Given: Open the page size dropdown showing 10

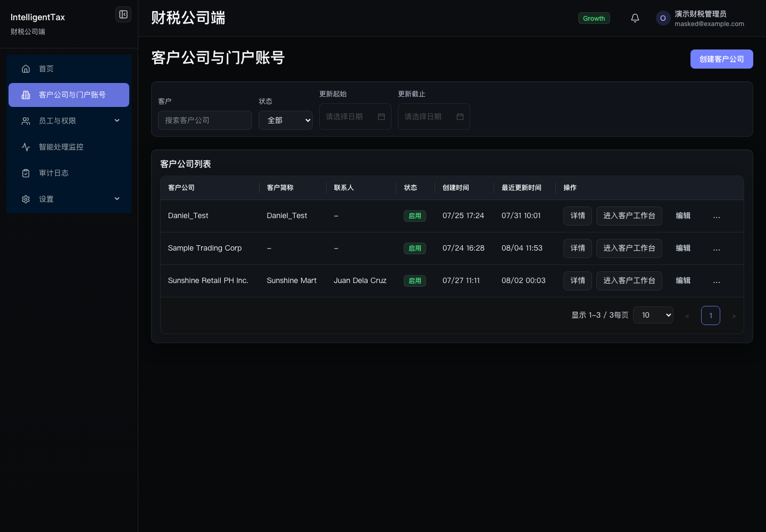Looking at the screenshot, I should point(653,315).
